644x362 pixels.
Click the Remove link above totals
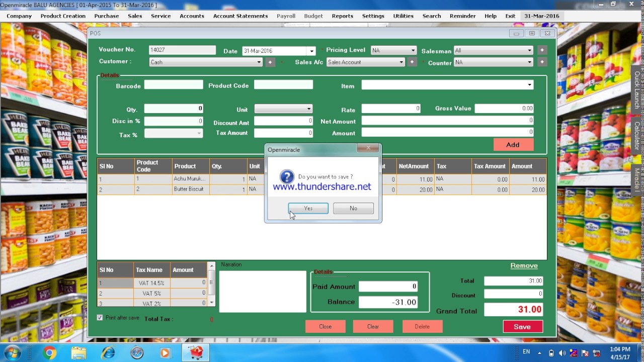coord(524,265)
